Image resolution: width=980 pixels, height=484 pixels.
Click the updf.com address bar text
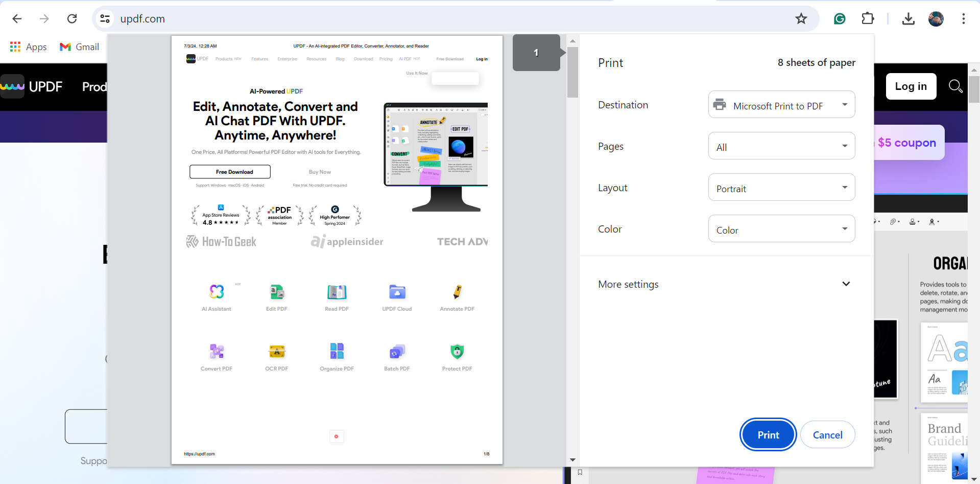142,19
